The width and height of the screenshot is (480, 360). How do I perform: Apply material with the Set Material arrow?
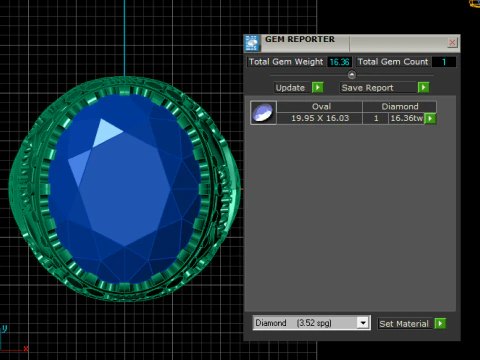(x=440, y=324)
